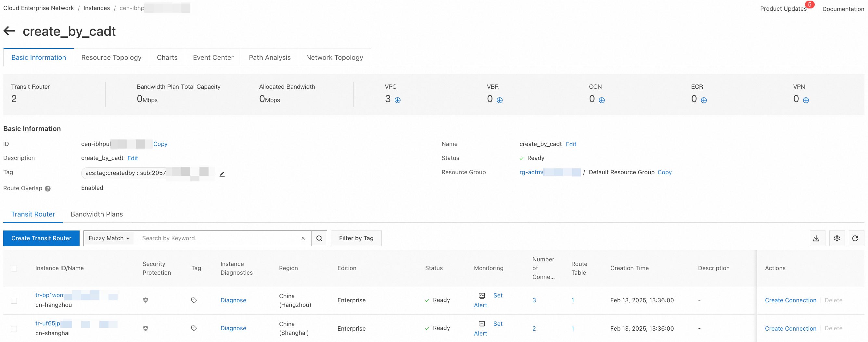Screen dimensions: 868x342
Task: Clear the keyword search field
Action: click(303, 238)
